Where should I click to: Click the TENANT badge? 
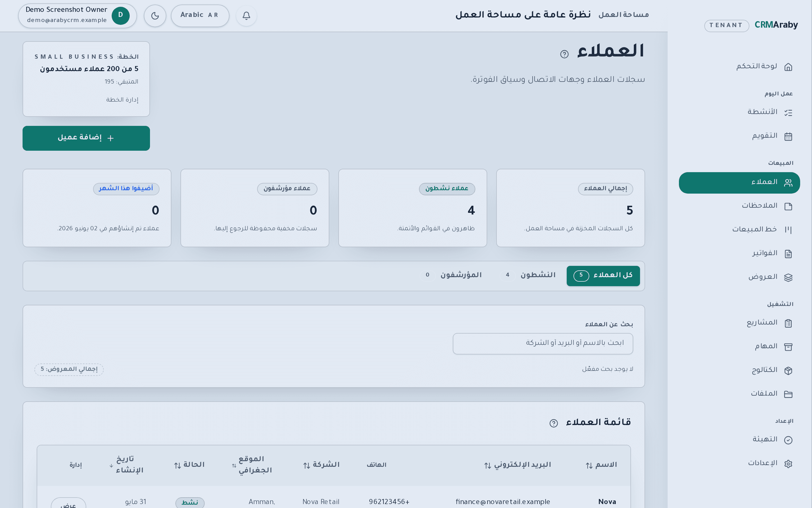727,25
